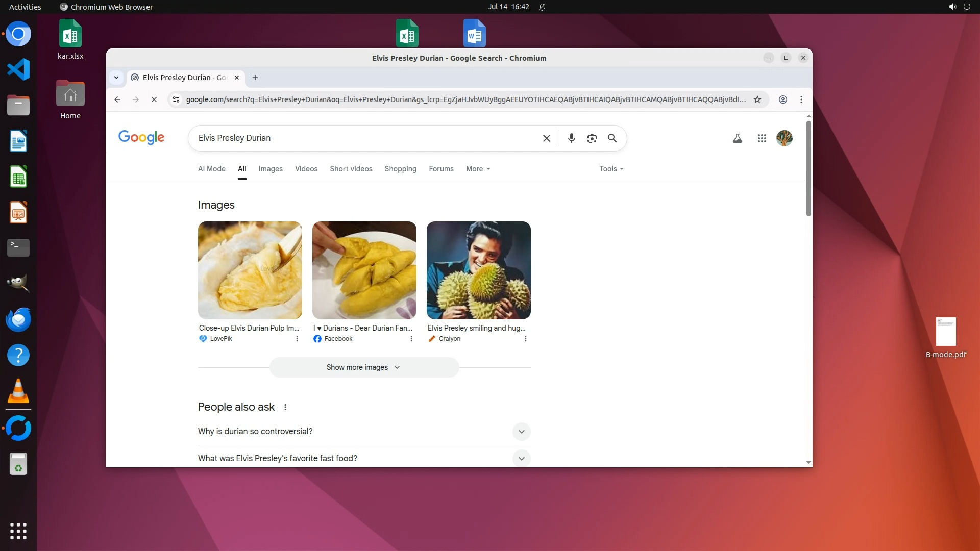The image size is (980, 551).
Task: Open the More search filters dropdown
Action: click(x=478, y=169)
